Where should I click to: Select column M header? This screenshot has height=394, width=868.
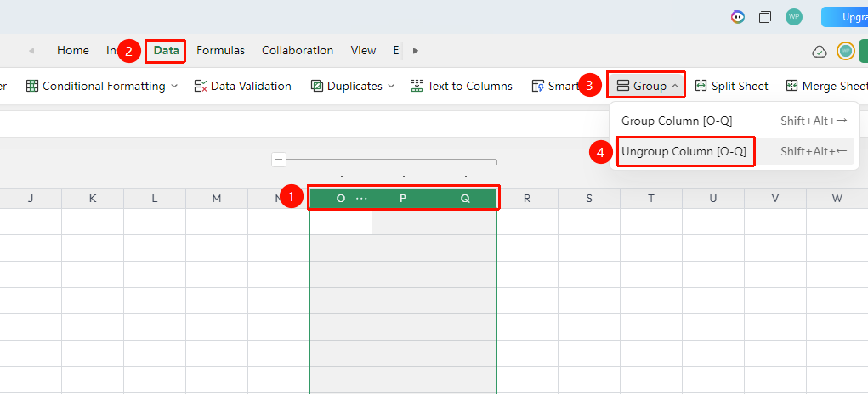click(x=217, y=199)
